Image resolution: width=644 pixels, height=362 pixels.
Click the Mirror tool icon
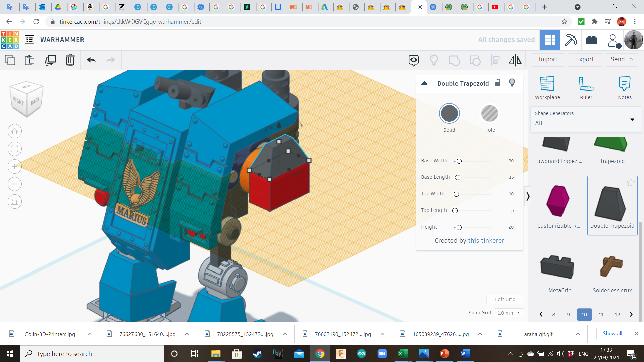click(x=515, y=60)
